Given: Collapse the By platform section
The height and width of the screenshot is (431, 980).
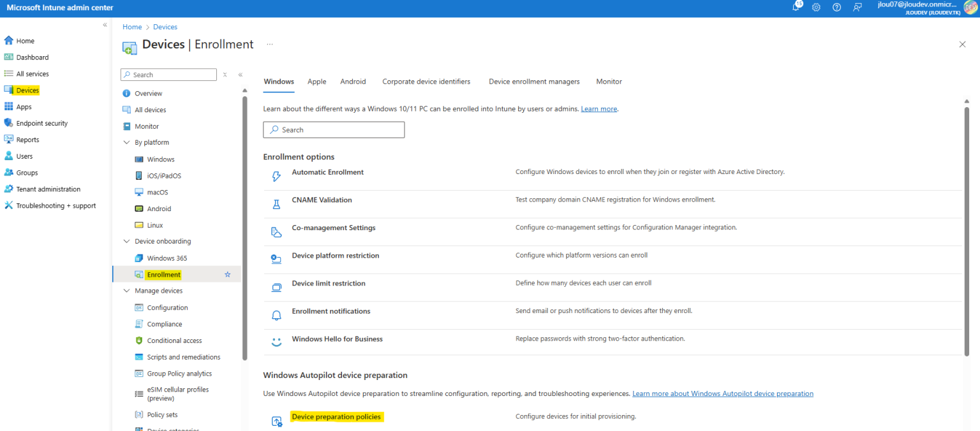Looking at the screenshot, I should click(x=126, y=142).
